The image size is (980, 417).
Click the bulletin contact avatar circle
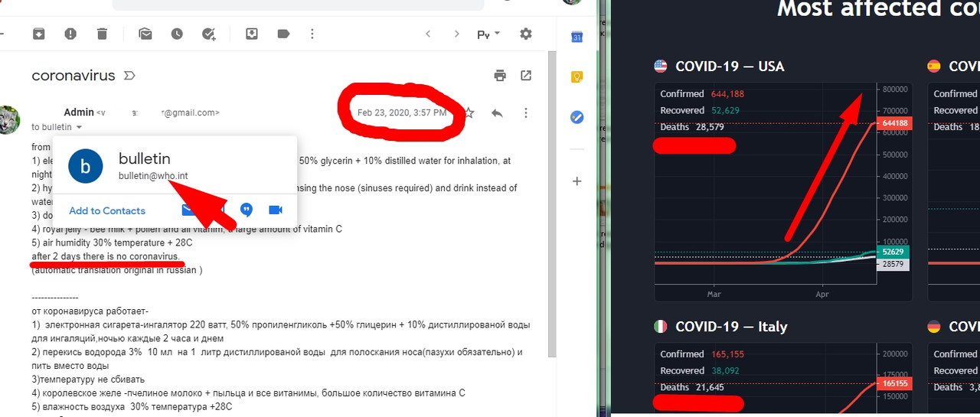86,166
